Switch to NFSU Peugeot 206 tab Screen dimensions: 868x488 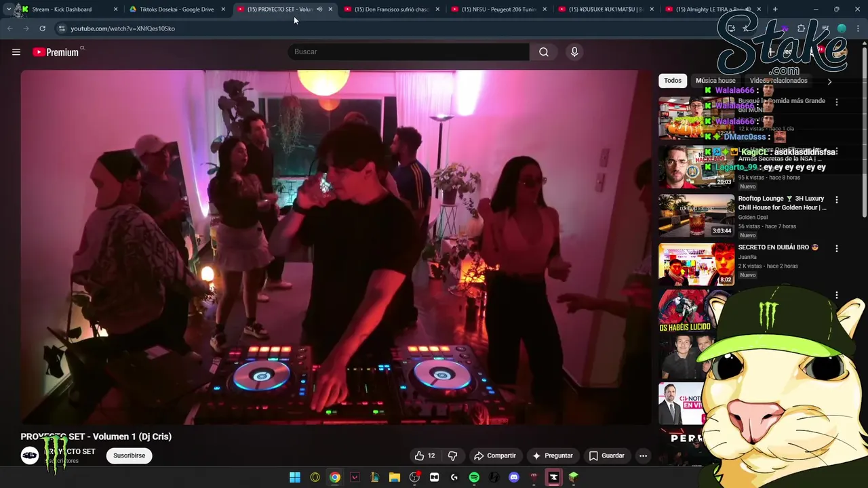[498, 9]
